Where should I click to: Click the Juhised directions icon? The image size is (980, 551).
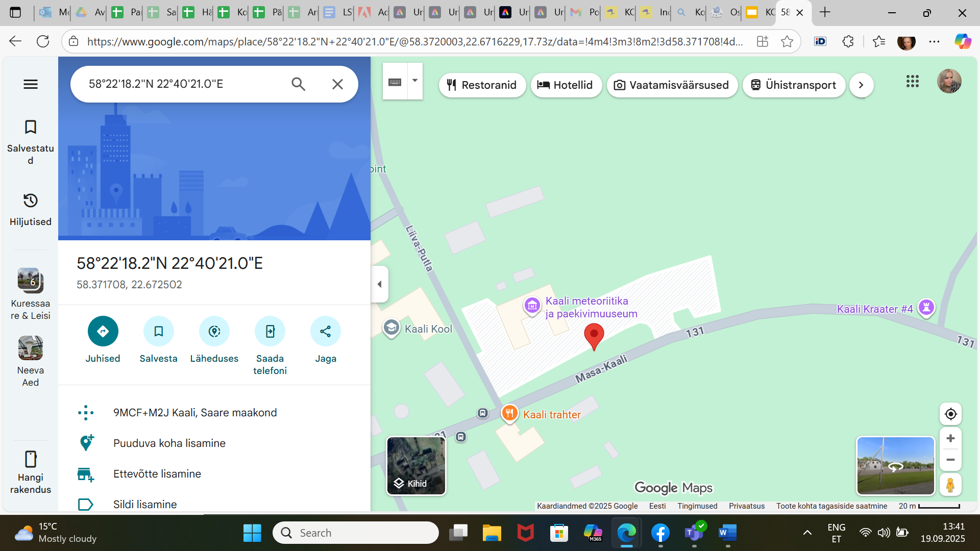(x=103, y=331)
